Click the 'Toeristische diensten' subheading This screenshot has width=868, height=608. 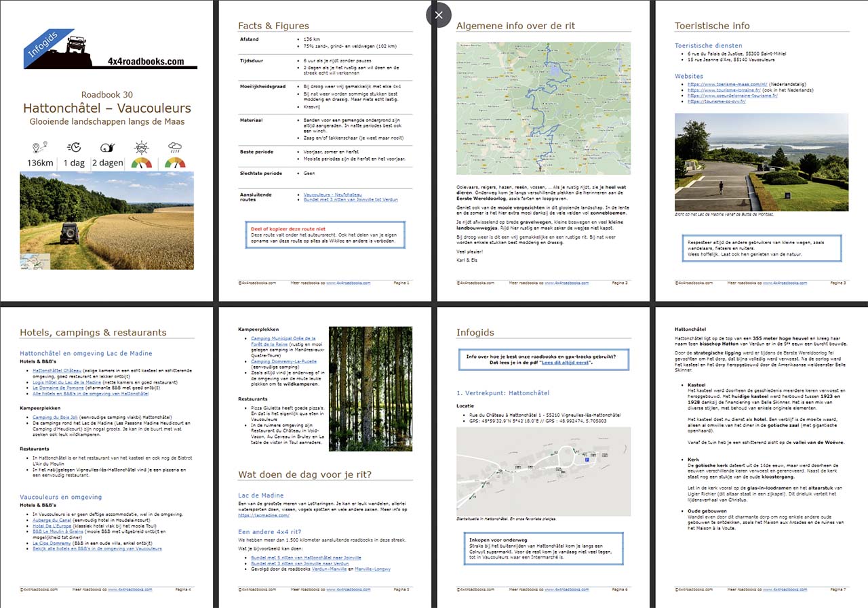pos(709,45)
